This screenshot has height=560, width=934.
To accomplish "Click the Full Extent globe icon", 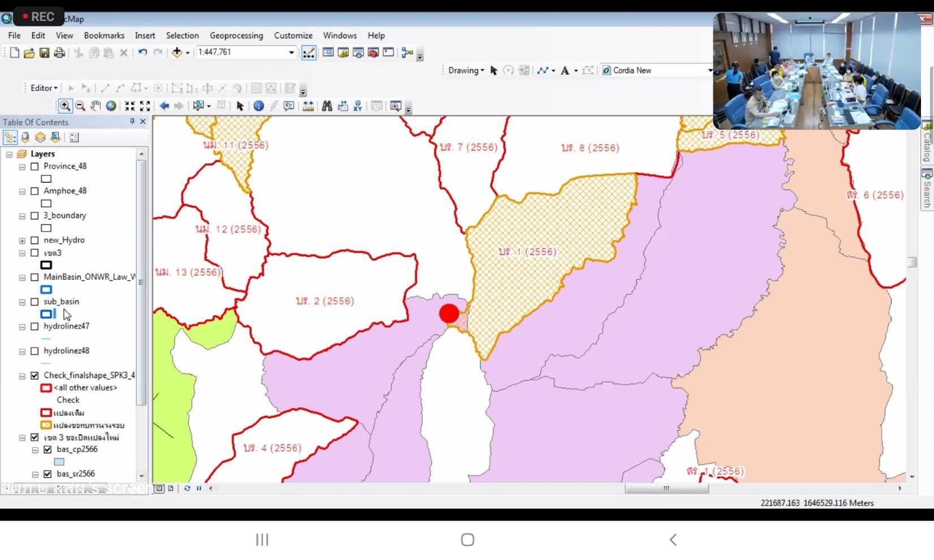I will point(111,106).
